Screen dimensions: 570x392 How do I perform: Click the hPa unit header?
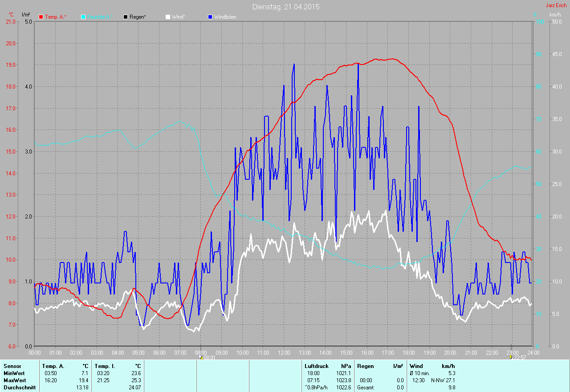[346, 366]
